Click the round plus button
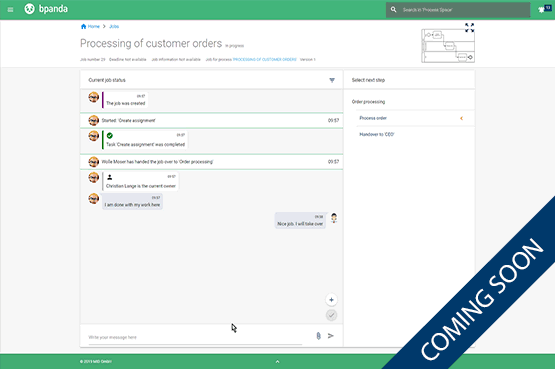The image size is (555, 369). point(331,300)
